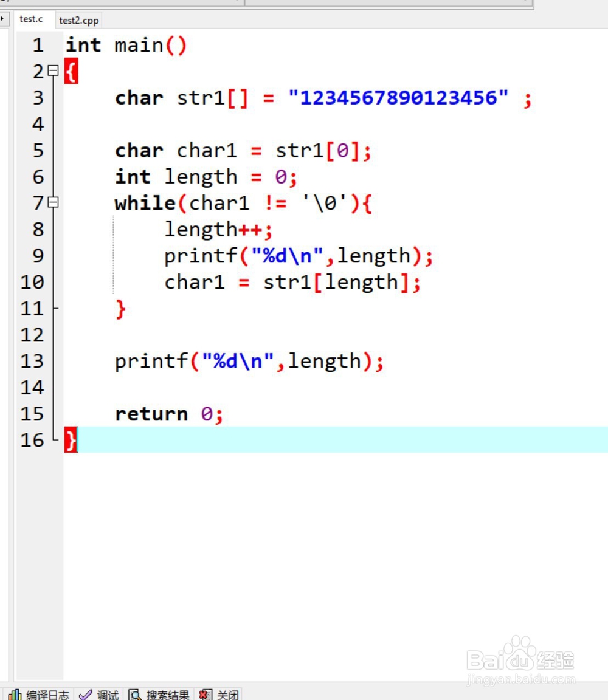Click 'int length = 0;' on line 6
Image resolution: width=608 pixels, height=700 pixels.
pos(206,177)
